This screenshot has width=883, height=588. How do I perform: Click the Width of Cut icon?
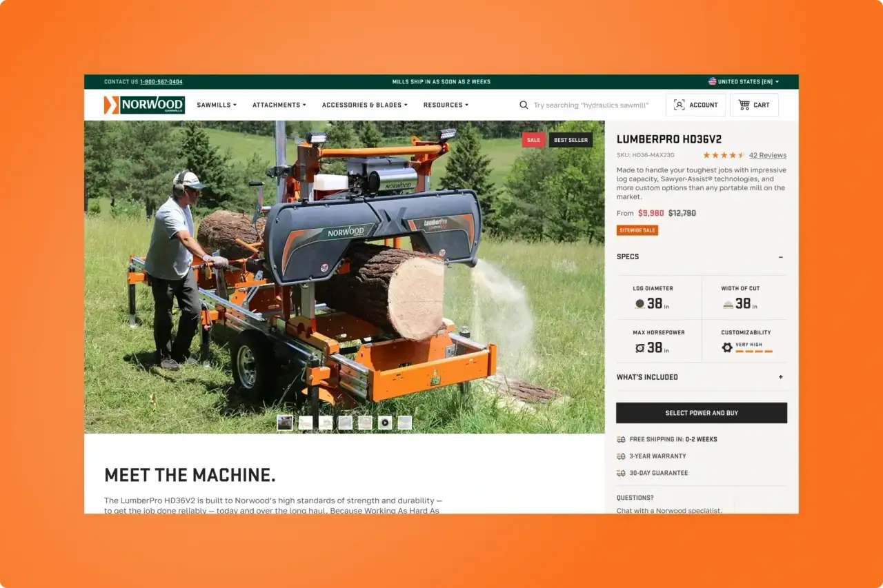[x=728, y=304]
